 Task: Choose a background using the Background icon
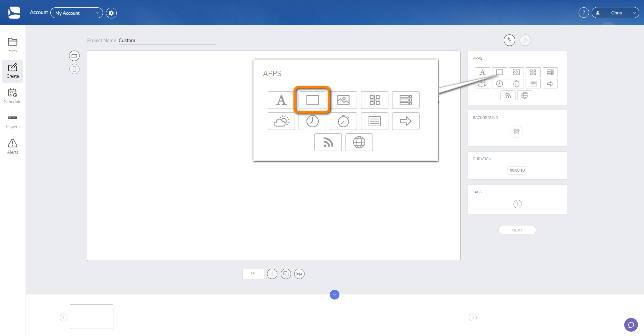pyautogui.click(x=517, y=131)
